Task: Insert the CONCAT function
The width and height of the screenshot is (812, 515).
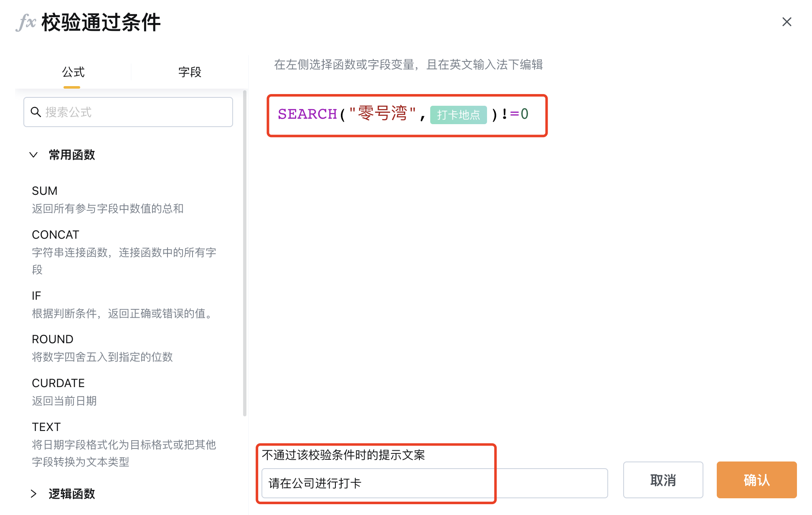Action: (124, 252)
